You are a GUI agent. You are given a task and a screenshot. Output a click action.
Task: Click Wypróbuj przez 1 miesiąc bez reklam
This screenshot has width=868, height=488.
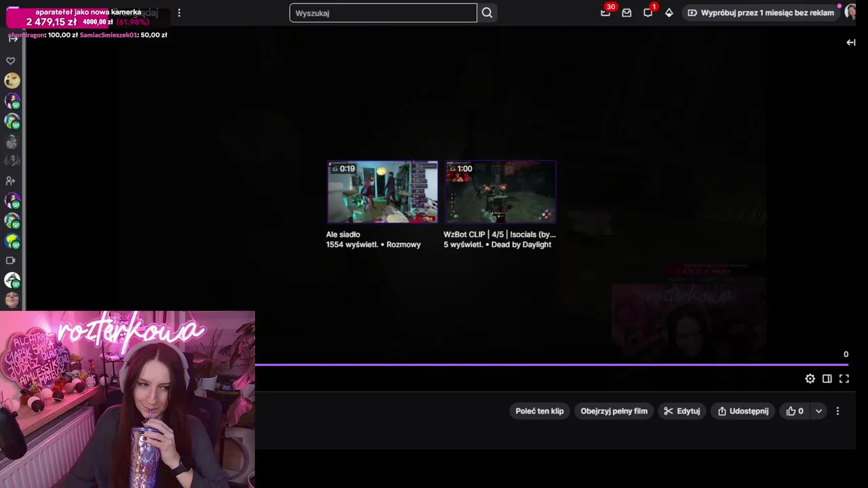[x=761, y=13]
